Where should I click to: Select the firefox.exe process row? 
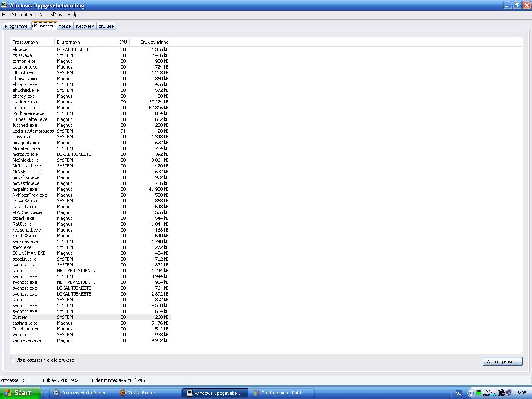91,108
